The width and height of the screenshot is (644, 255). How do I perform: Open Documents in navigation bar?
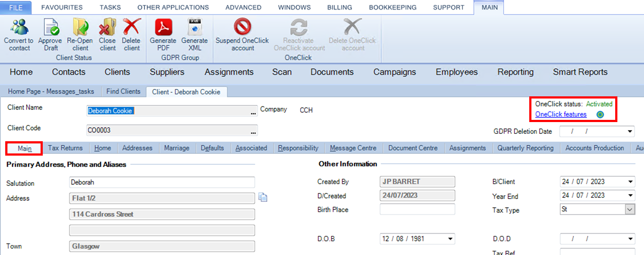coord(332,72)
